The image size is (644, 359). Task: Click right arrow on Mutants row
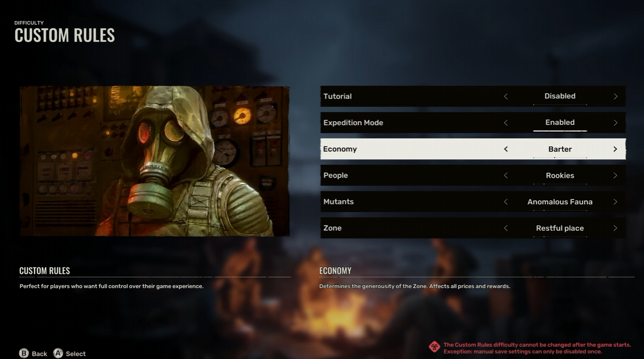(x=615, y=202)
